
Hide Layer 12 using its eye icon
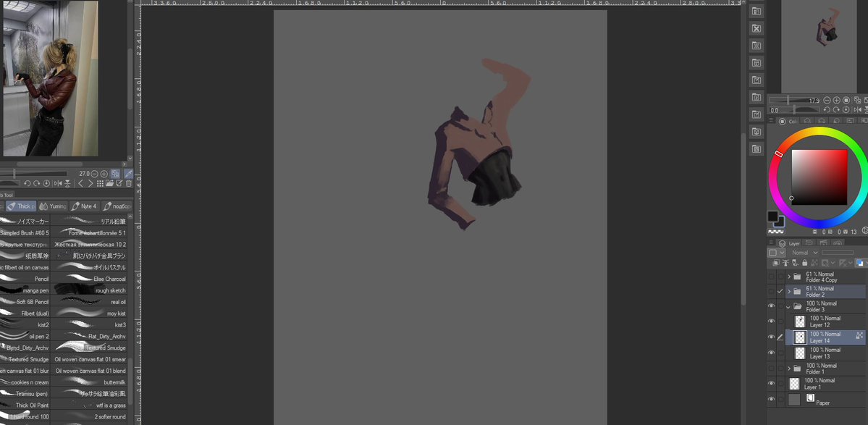click(x=771, y=321)
